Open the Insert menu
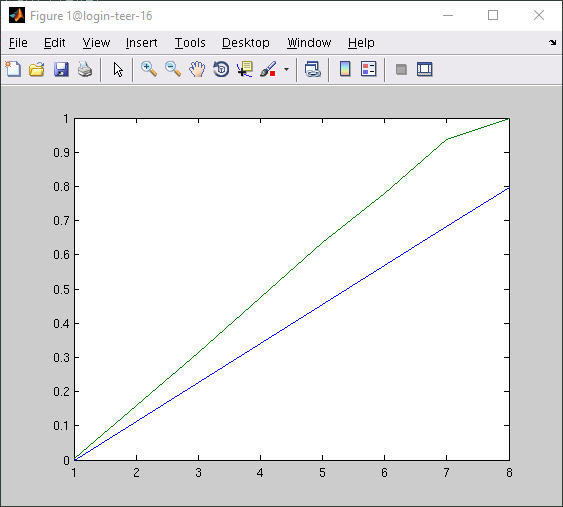The width and height of the screenshot is (563, 507). click(x=141, y=43)
